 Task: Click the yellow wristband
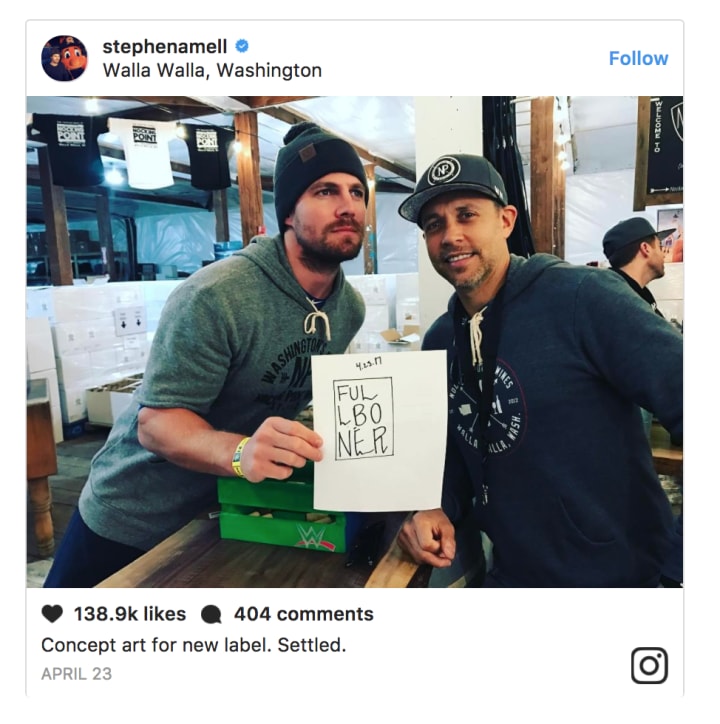click(x=241, y=456)
